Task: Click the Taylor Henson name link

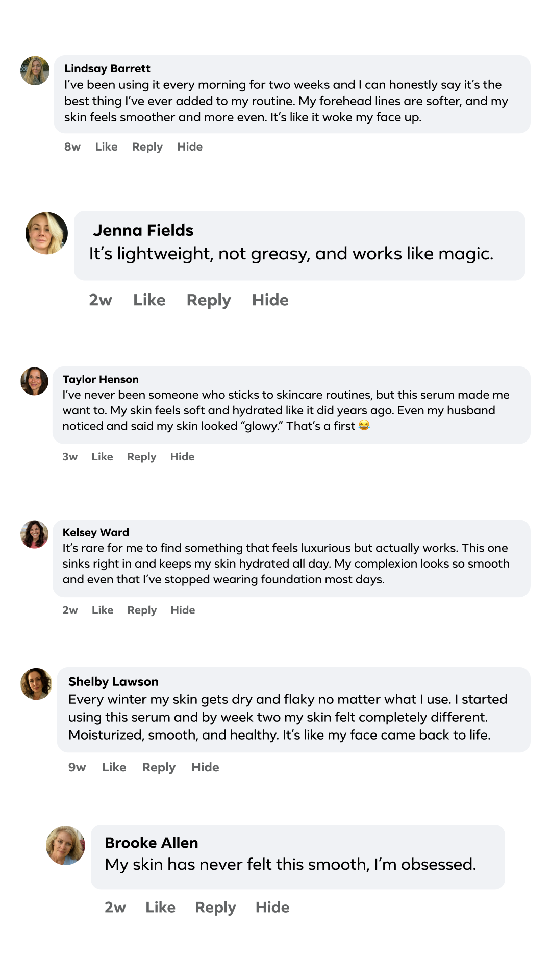Action: pyautogui.click(x=101, y=379)
